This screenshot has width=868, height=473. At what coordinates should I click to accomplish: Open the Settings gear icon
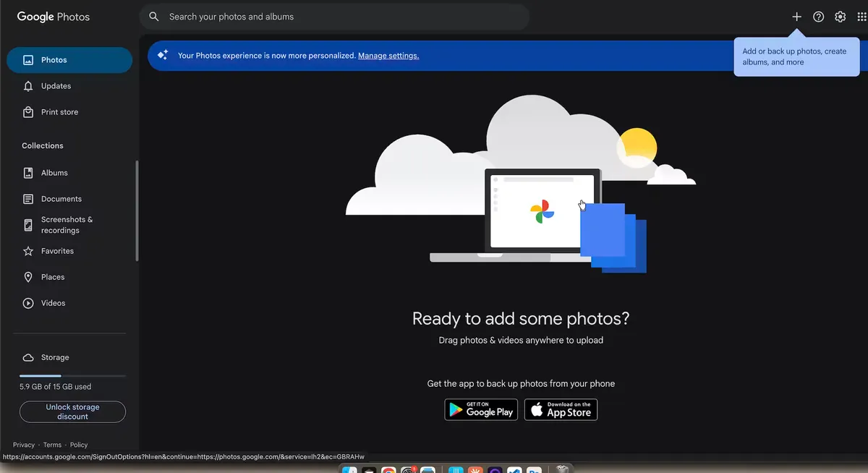coord(840,17)
